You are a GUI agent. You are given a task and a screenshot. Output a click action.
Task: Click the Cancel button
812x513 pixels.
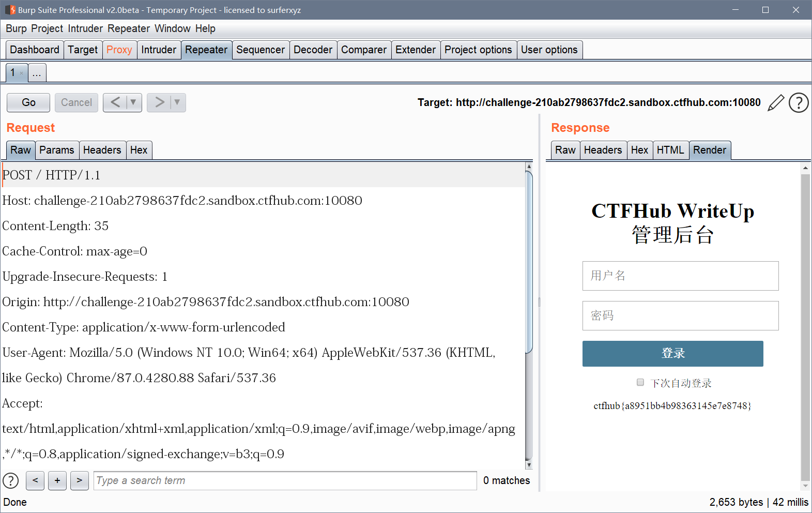(76, 102)
